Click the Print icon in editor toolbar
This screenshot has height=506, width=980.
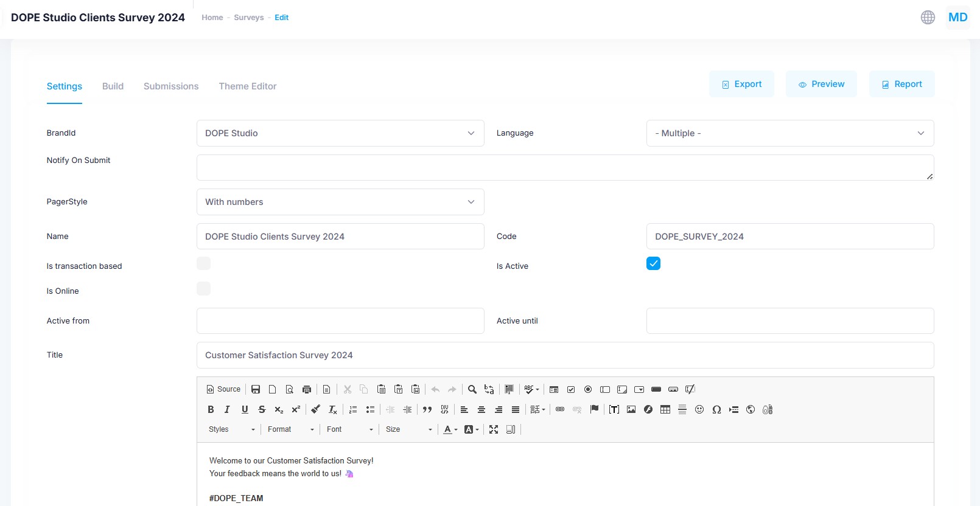[x=307, y=389]
